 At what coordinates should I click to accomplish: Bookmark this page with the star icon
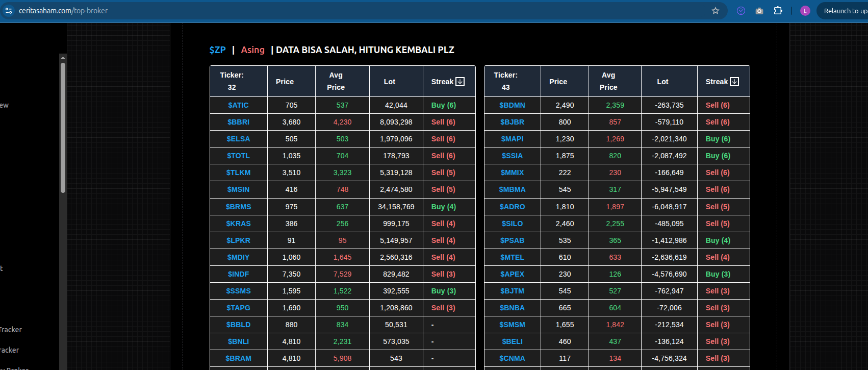click(x=716, y=11)
